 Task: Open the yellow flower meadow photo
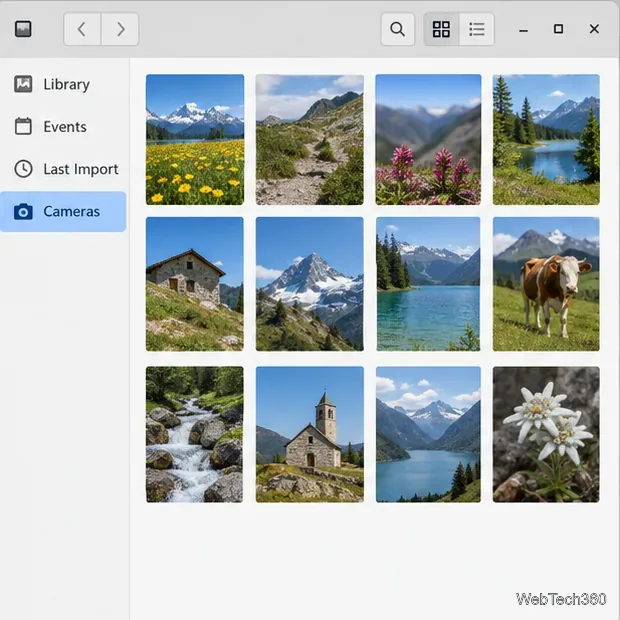[x=195, y=140]
